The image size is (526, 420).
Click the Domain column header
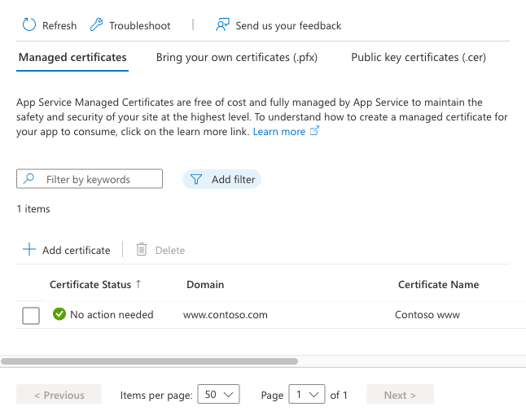[x=205, y=284]
